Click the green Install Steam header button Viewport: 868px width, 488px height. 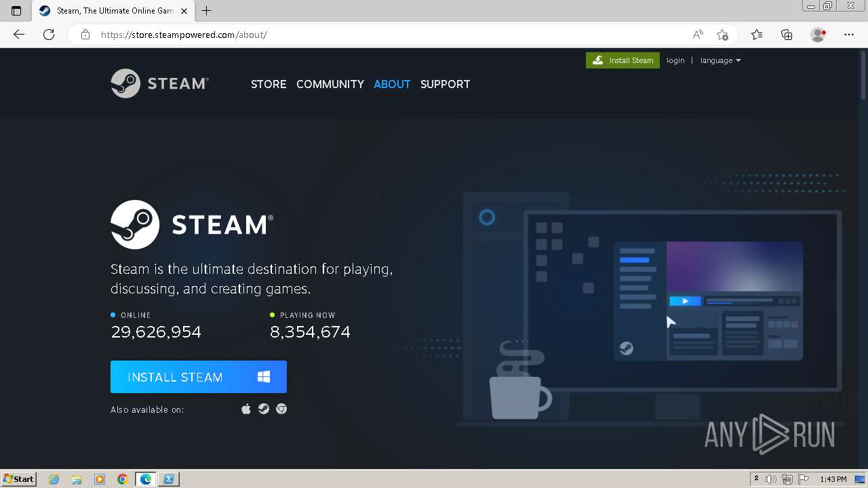pos(623,60)
